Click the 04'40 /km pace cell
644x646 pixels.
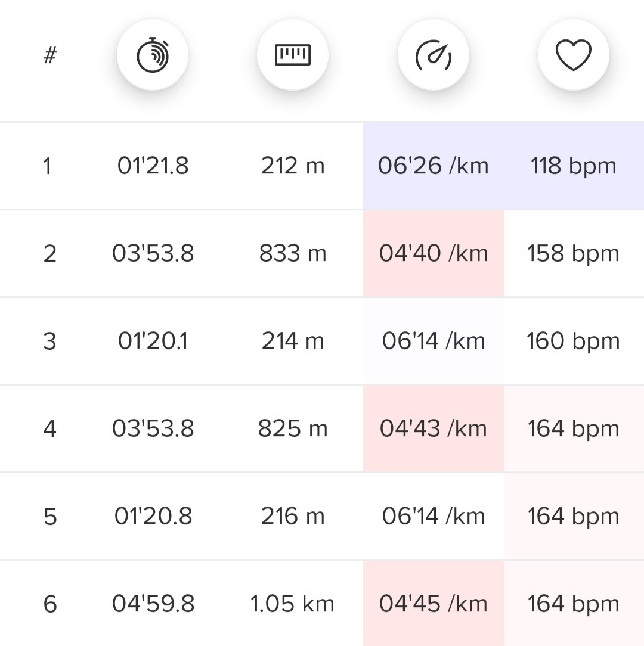(x=434, y=253)
